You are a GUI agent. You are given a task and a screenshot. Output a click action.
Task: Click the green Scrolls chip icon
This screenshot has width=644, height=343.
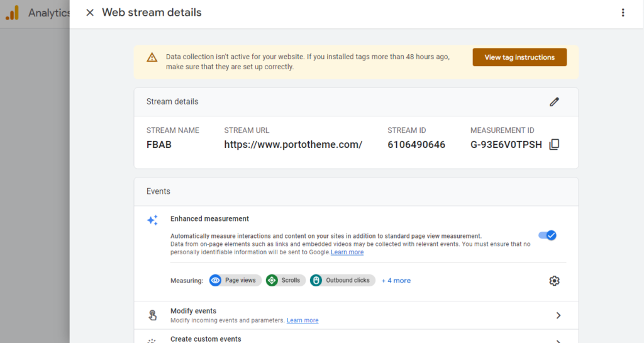coord(272,280)
